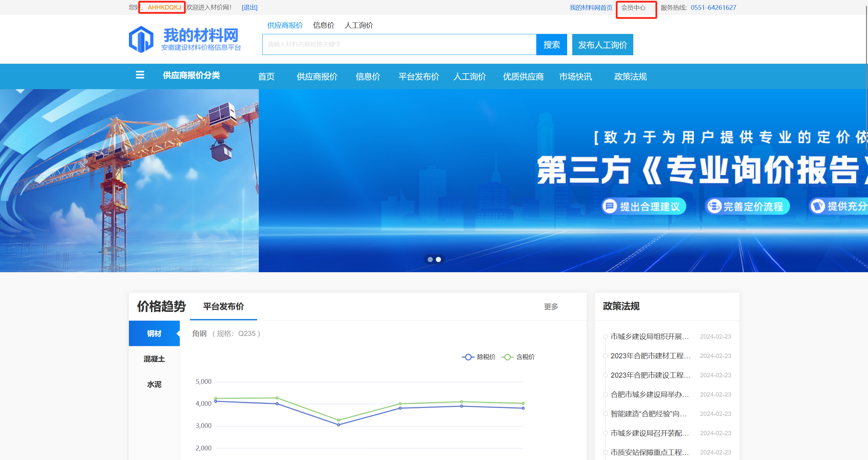The height and width of the screenshot is (460, 868).
Task: Click the 发布人工询价 button
Action: [x=602, y=44]
